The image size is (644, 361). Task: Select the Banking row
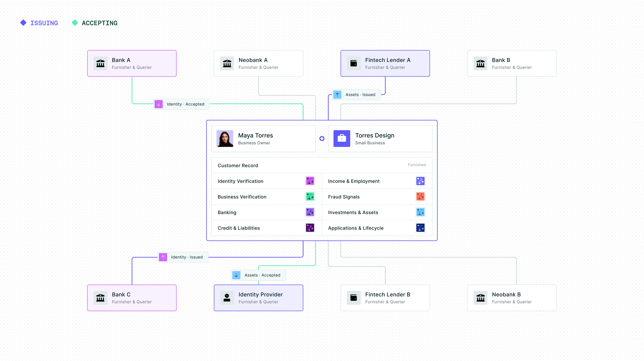click(266, 212)
